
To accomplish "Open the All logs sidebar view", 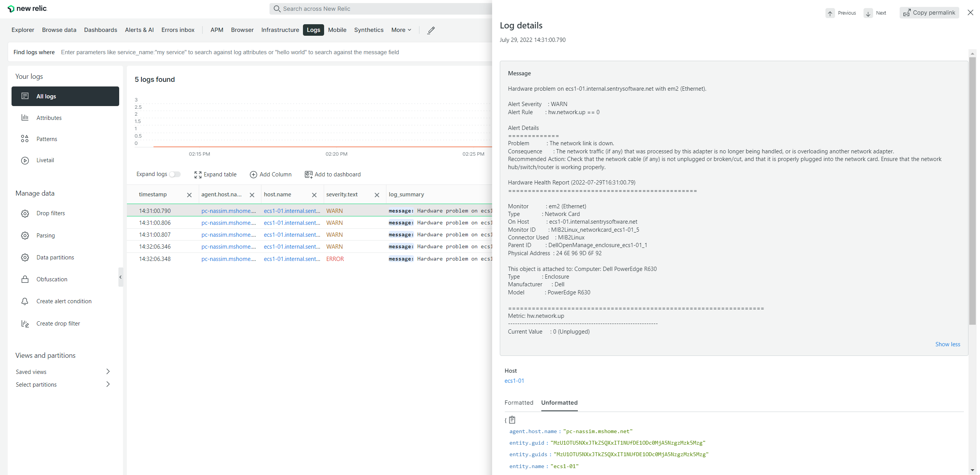I will point(46,96).
